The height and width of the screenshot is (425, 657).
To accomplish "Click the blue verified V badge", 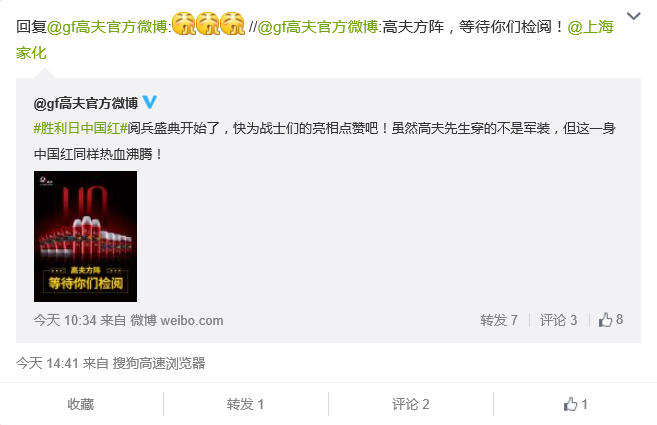I will tap(150, 102).
